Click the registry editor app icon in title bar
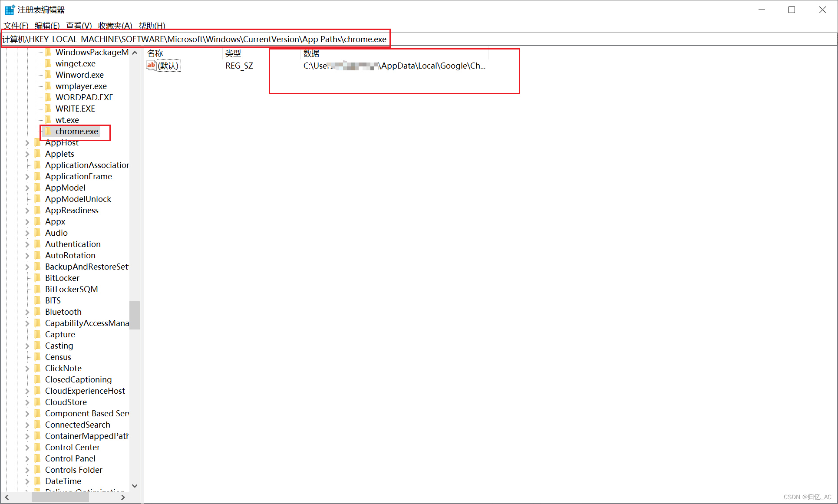 pyautogui.click(x=10, y=10)
